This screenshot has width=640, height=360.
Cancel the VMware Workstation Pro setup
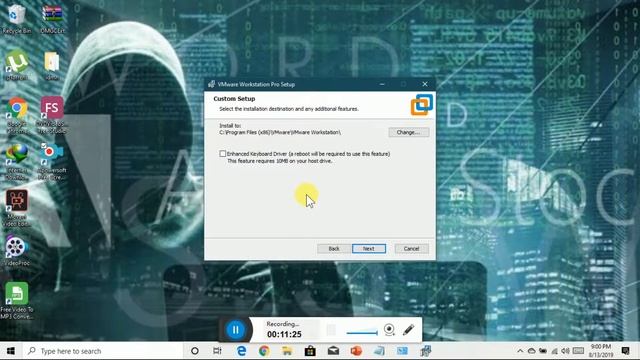pyautogui.click(x=411, y=249)
